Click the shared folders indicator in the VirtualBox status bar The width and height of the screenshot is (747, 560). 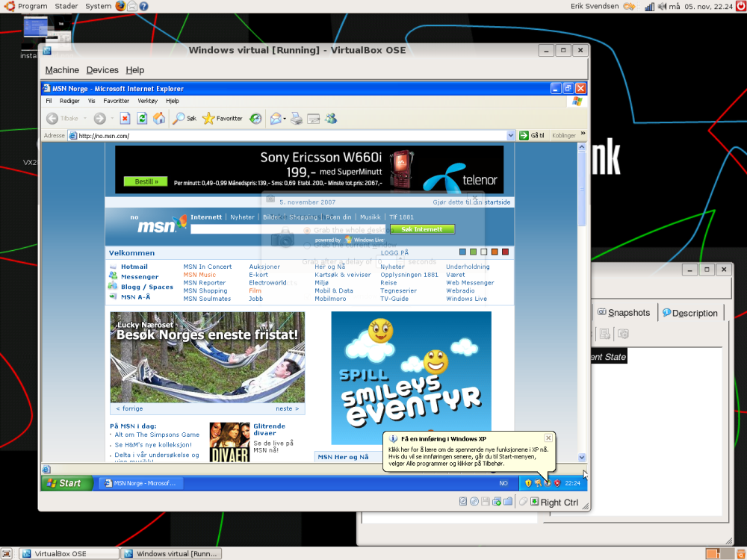[508, 502]
